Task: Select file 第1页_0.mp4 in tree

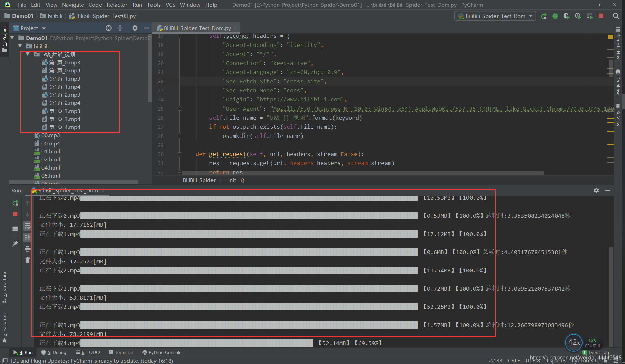Action: [x=64, y=70]
